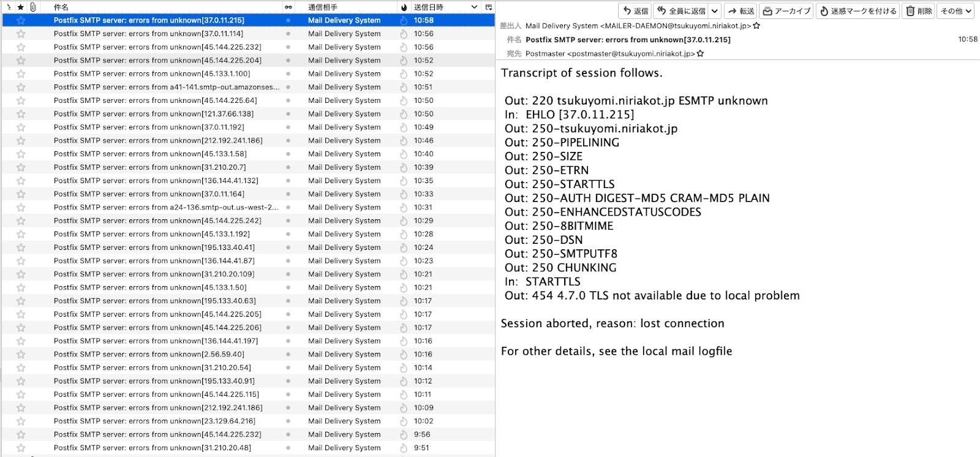Star the sender MAILER-DAEMON address in header
This screenshot has width=980, height=457.
[x=756, y=26]
